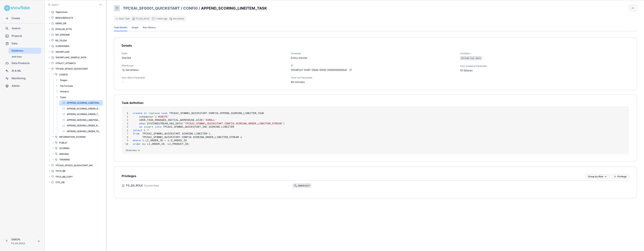Open Monitoring activity icon
This screenshot has width=644, height=251.
pos(7,78)
